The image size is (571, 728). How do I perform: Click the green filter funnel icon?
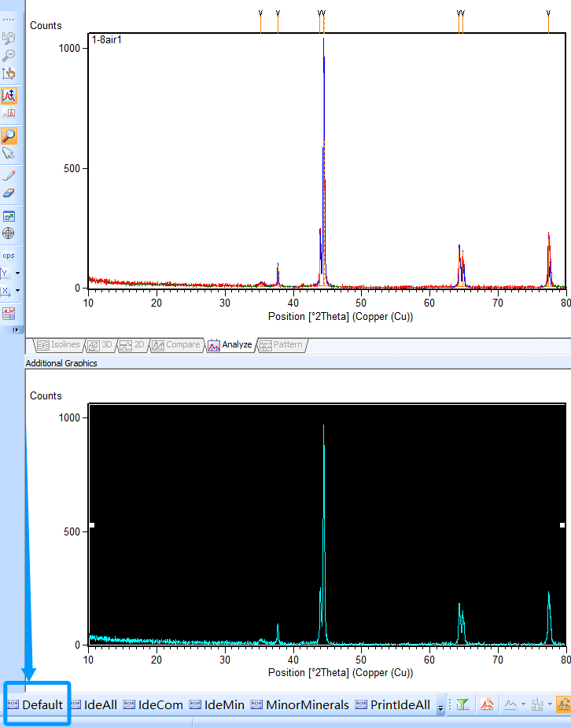[462, 704]
